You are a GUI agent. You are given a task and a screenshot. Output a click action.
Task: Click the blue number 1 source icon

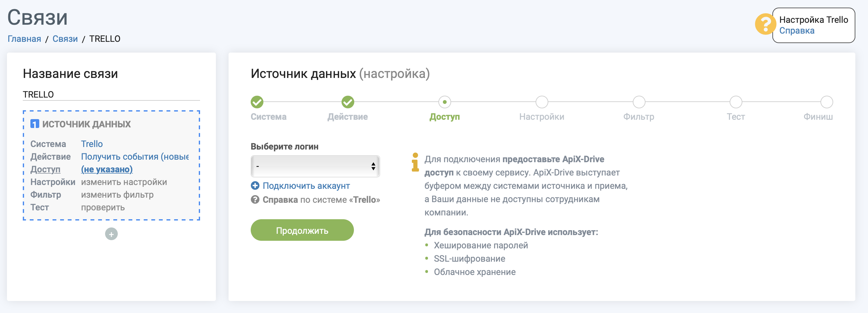point(35,124)
